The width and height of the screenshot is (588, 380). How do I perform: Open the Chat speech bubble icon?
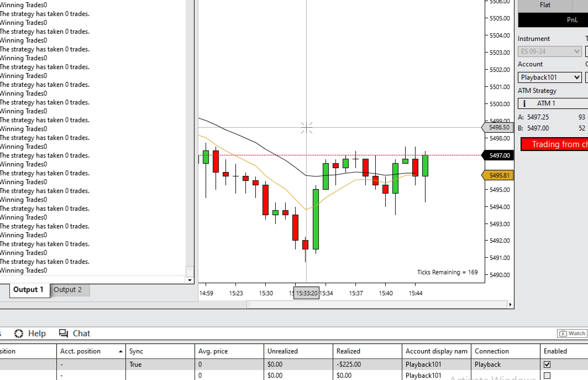(x=64, y=333)
